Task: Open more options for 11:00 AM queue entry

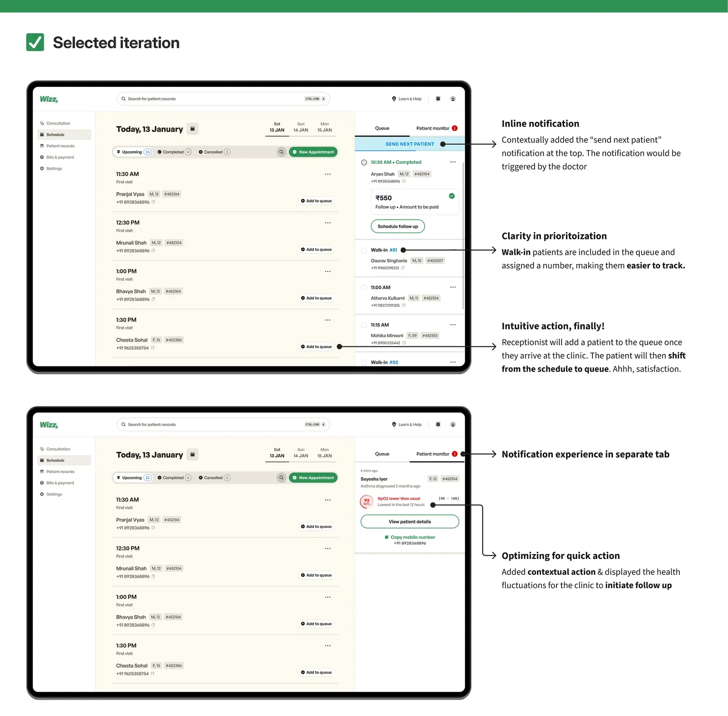Action: click(453, 287)
